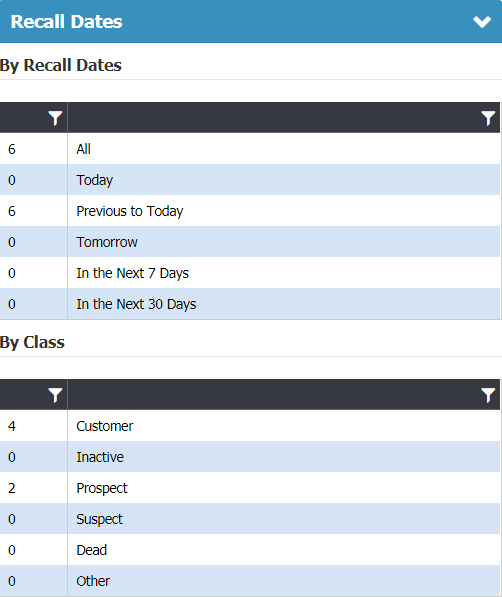The width and height of the screenshot is (502, 597).
Task: Click the Recall Dates header title
Action: pyautogui.click(x=66, y=22)
